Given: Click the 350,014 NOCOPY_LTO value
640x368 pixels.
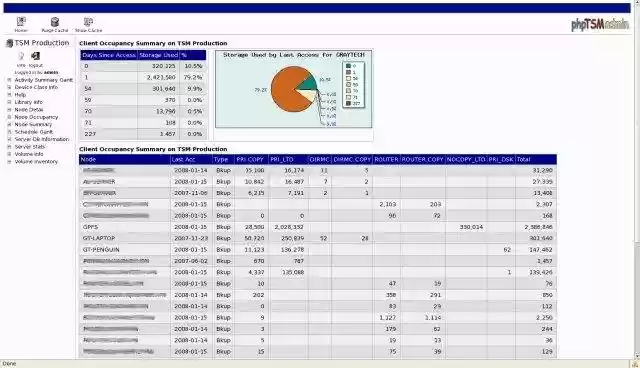Looking at the screenshot, I should click(x=471, y=227).
